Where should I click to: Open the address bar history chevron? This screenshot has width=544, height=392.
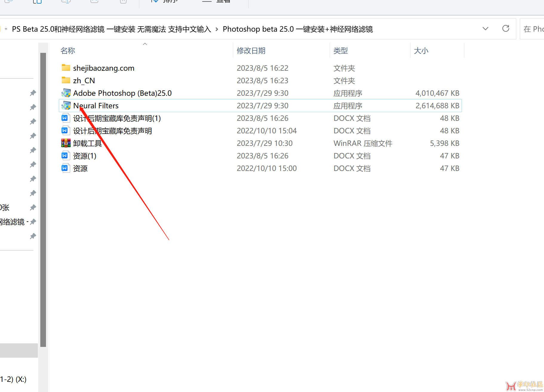pos(485,29)
